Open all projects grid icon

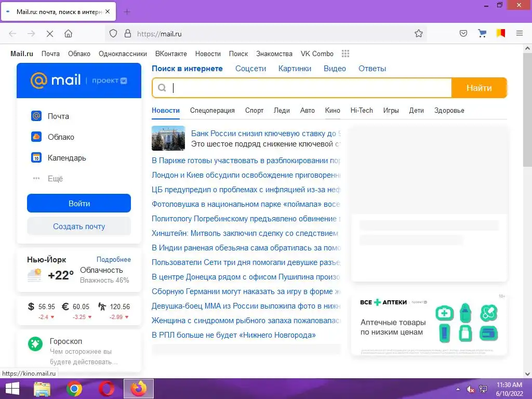345,54
